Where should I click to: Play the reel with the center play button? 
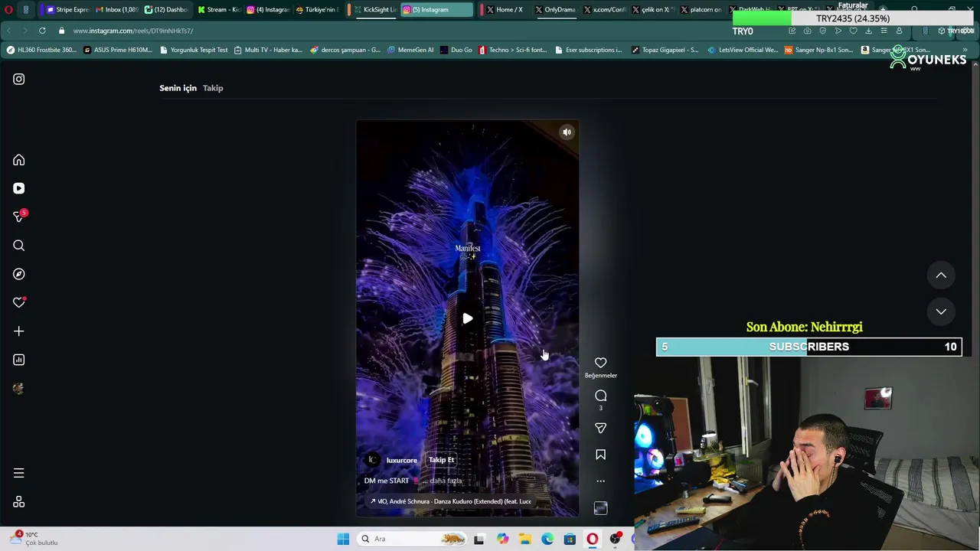[467, 318]
